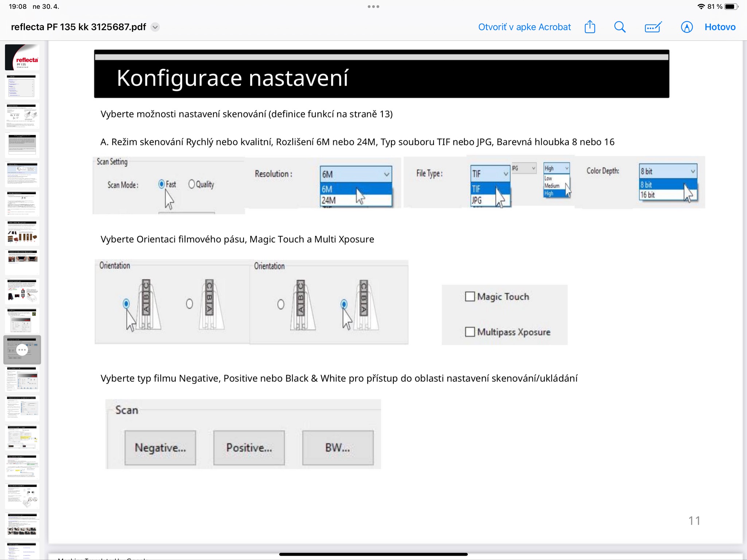This screenshot has width=747, height=560.
Task: Open the File Type TIF combo box
Action: 490,174
